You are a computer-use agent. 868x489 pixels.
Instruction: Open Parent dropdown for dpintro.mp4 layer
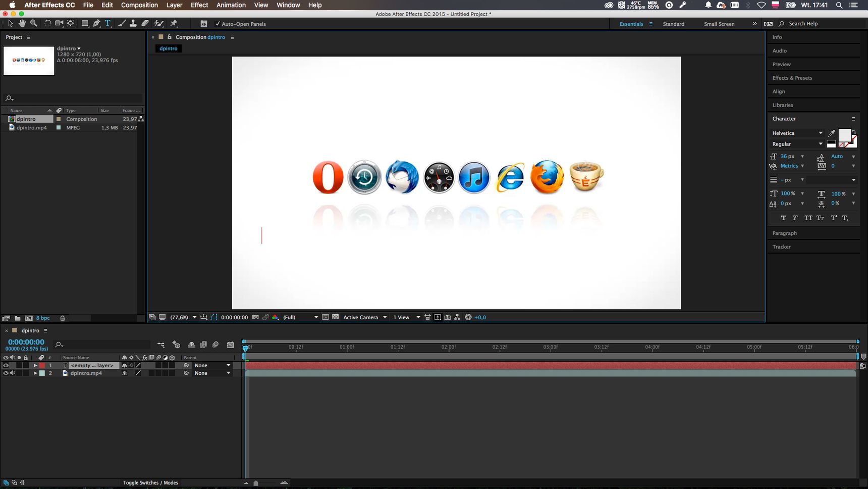212,373
